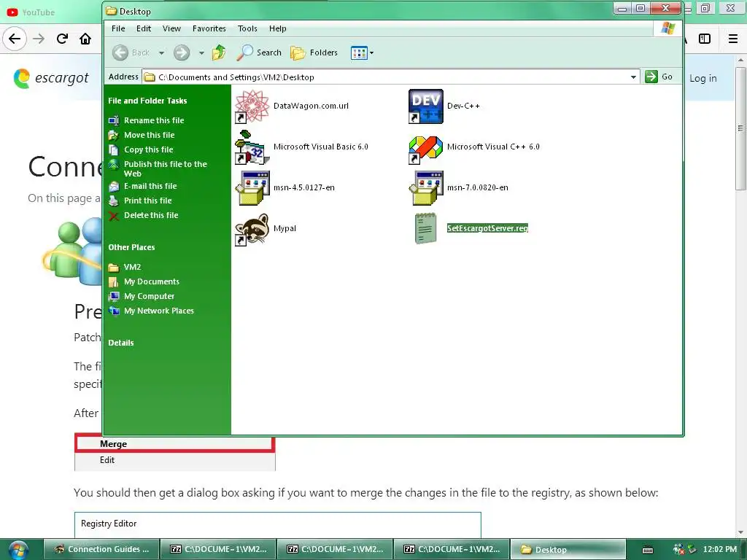The width and height of the screenshot is (747, 560).
Task: Click the taskbar clock showing 12:02 PM
Action: [720, 549]
